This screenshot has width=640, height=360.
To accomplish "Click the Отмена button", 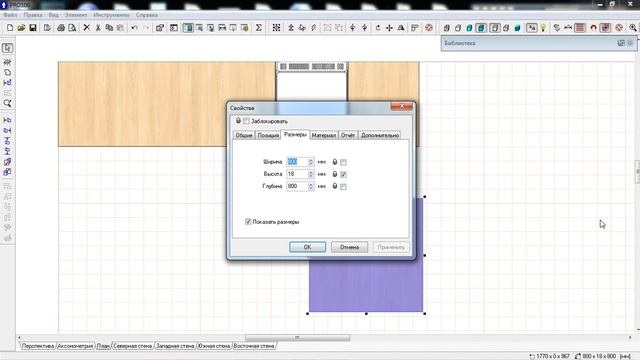I will (x=349, y=247).
